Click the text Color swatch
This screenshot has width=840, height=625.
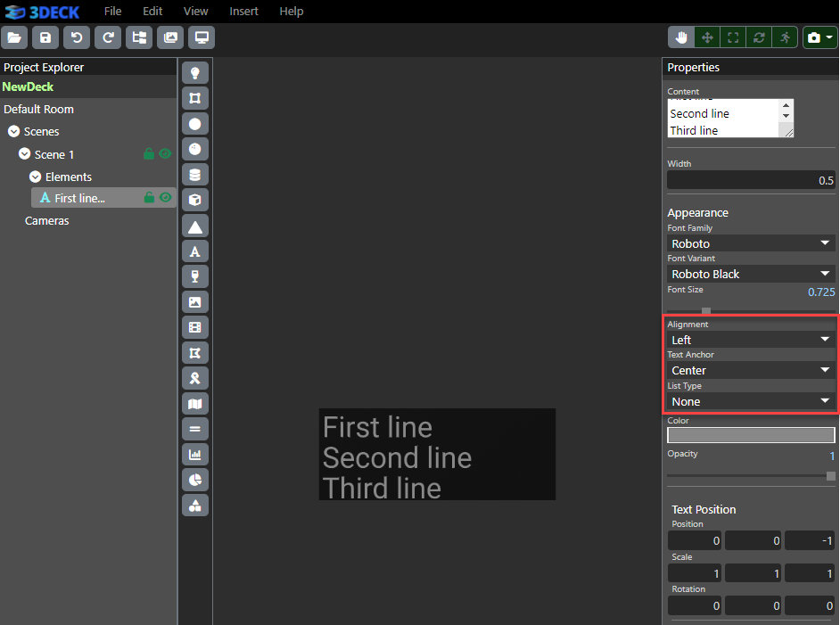(x=751, y=435)
